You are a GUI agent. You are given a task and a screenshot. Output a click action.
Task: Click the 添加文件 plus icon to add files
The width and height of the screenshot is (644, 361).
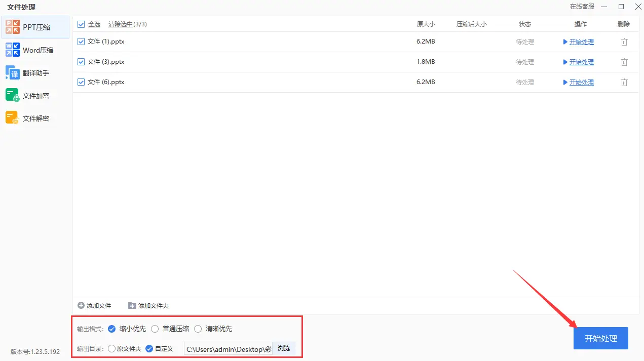pyautogui.click(x=81, y=305)
